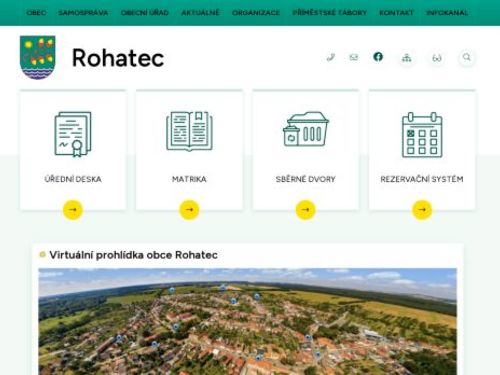Image resolution: width=500 pixels, height=375 pixels.
Task: Click the yellow arrow under Rezervační systém
Action: pos(422,210)
